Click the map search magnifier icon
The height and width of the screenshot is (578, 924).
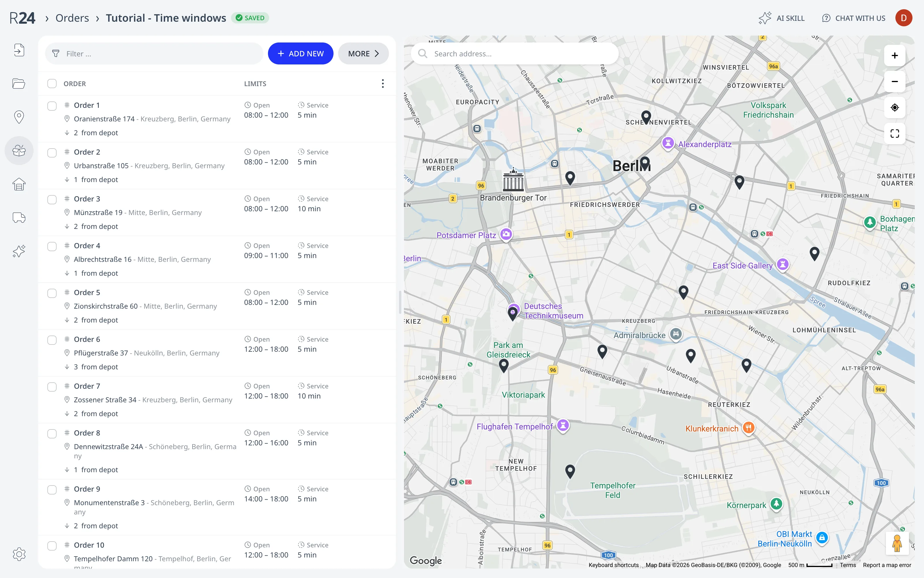coord(422,53)
